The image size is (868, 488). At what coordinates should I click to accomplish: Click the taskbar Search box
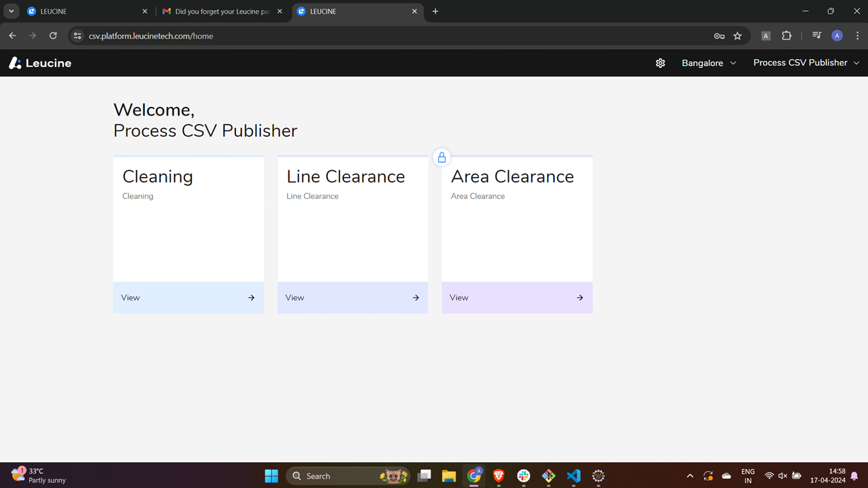click(348, 476)
